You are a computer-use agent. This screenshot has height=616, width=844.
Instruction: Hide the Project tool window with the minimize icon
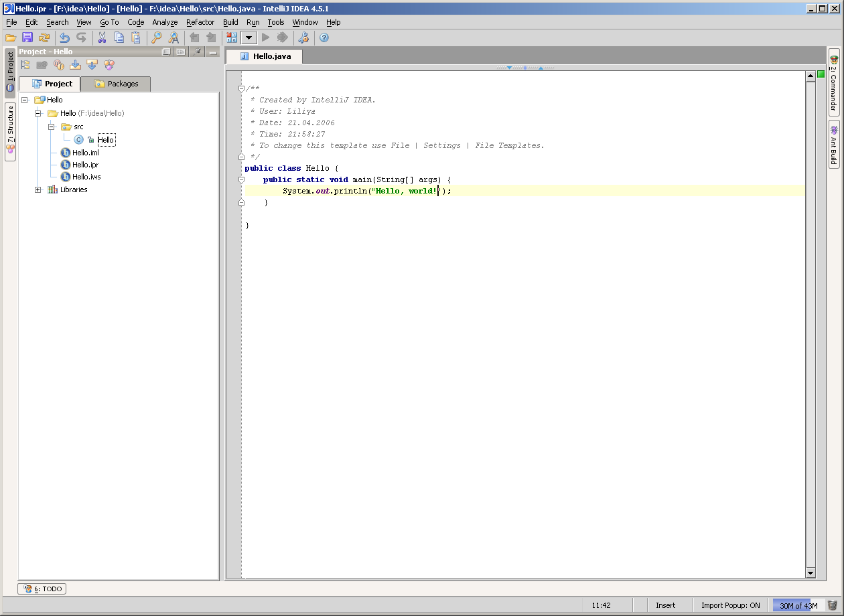[x=213, y=52]
